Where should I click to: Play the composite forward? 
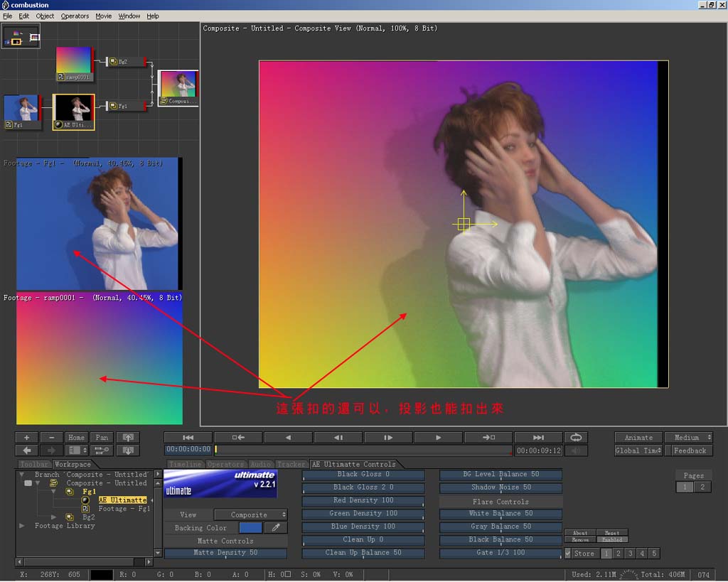point(438,438)
